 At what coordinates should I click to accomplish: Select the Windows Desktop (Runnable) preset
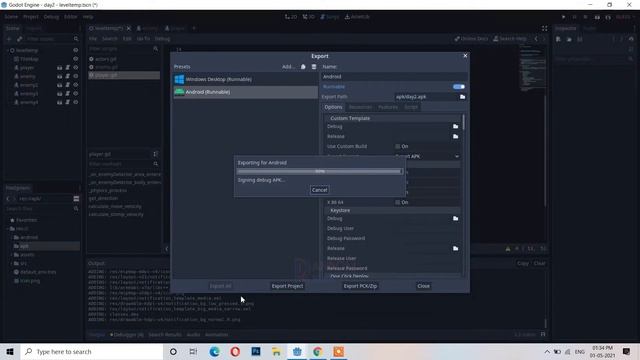pos(245,79)
